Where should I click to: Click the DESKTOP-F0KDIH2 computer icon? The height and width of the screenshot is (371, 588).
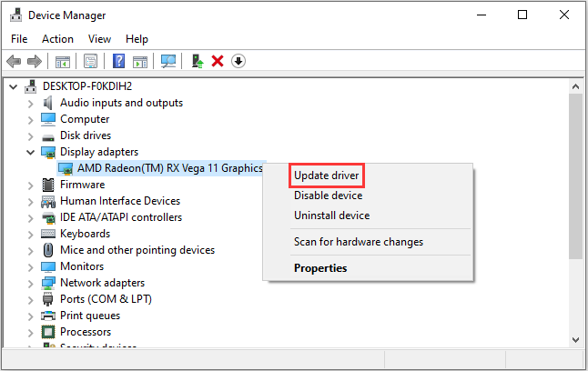(x=30, y=86)
